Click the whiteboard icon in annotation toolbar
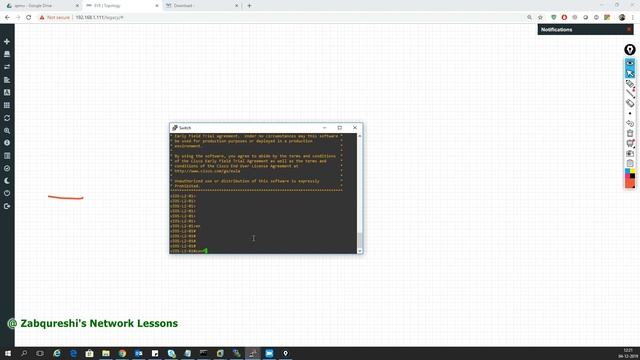Screen dimensions: 640x360 [x=630, y=143]
